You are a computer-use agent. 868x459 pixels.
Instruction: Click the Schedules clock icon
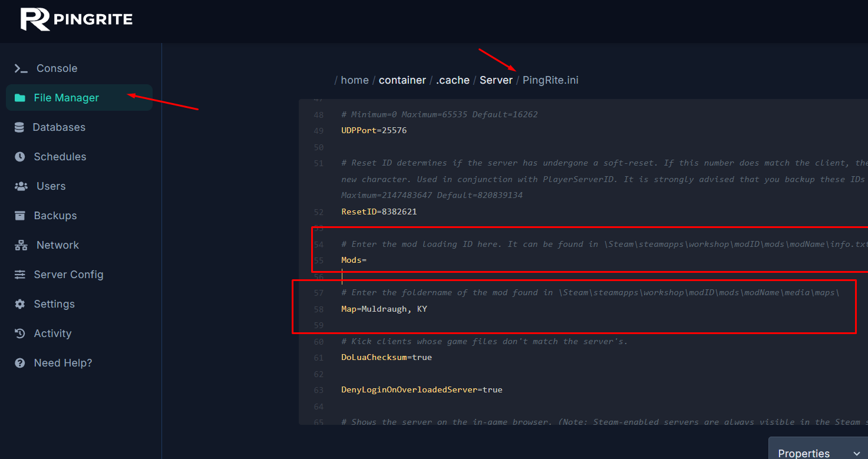click(x=20, y=157)
